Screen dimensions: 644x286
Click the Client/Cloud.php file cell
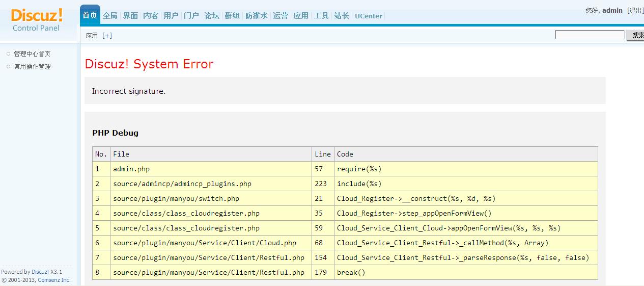211,243
